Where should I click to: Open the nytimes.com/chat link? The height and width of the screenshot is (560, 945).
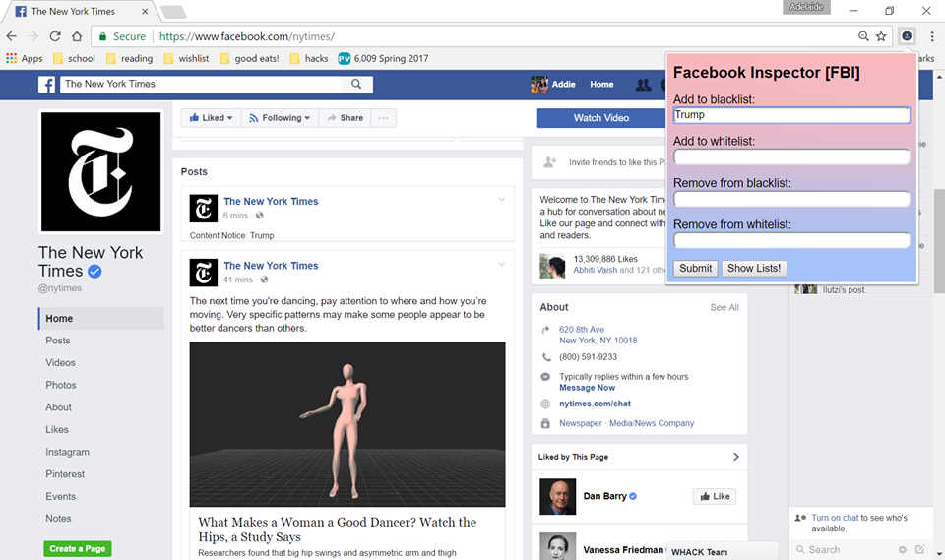595,404
